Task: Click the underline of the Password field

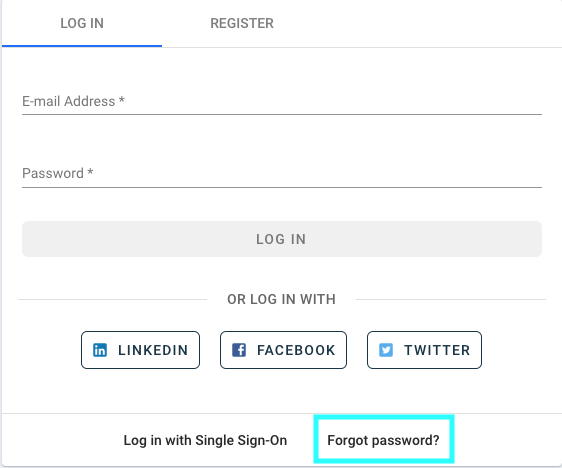Action: [282, 187]
